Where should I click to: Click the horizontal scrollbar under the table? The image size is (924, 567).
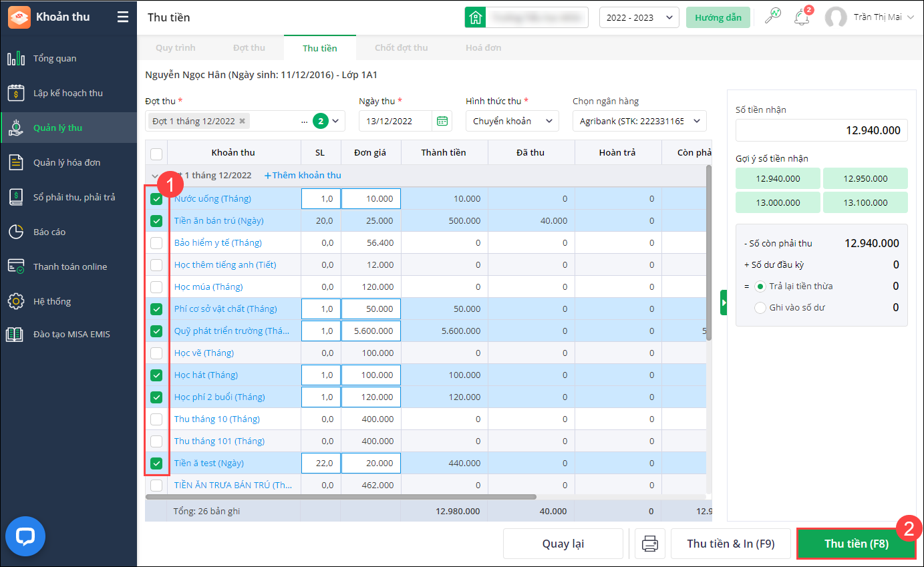click(x=341, y=497)
